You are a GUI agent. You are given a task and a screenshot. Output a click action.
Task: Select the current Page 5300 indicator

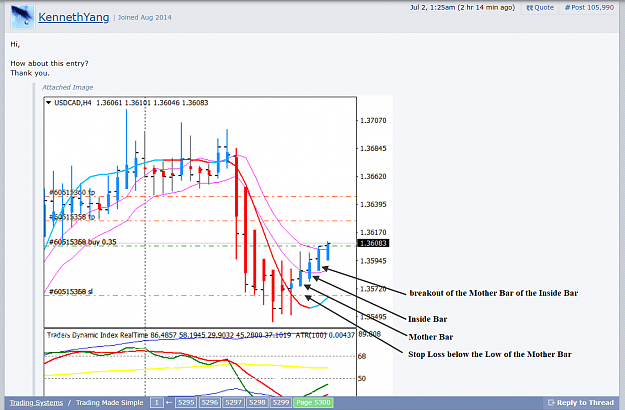(313, 402)
